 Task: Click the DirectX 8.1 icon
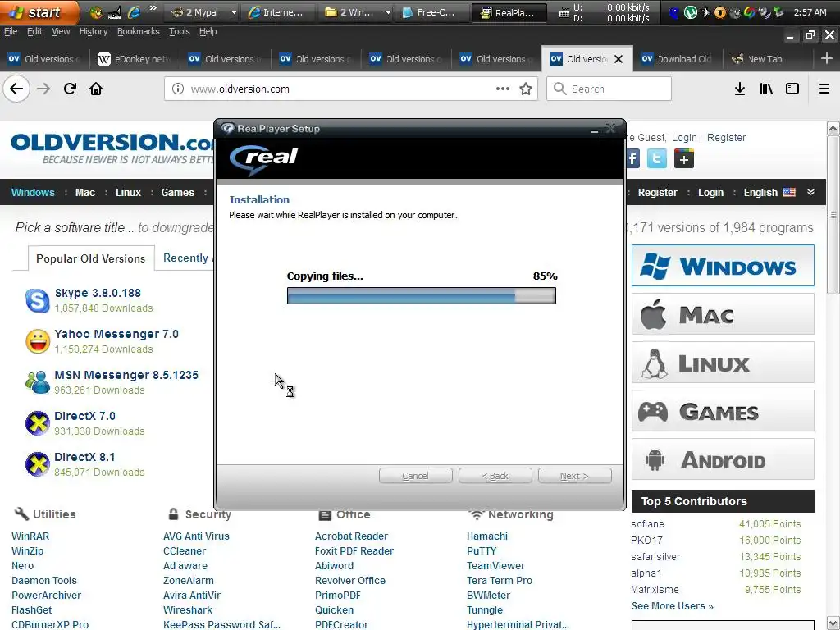(38, 464)
